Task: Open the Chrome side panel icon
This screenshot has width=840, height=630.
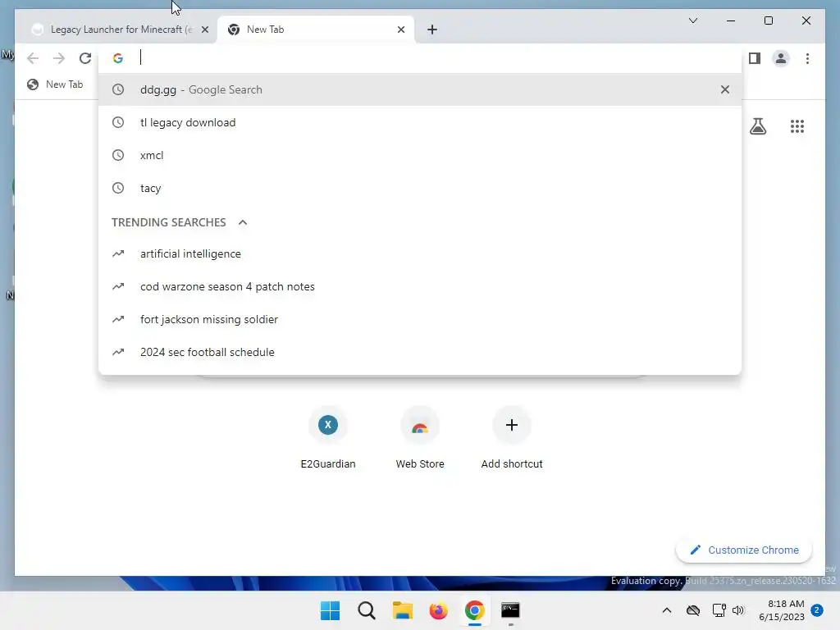Action: coord(755,58)
